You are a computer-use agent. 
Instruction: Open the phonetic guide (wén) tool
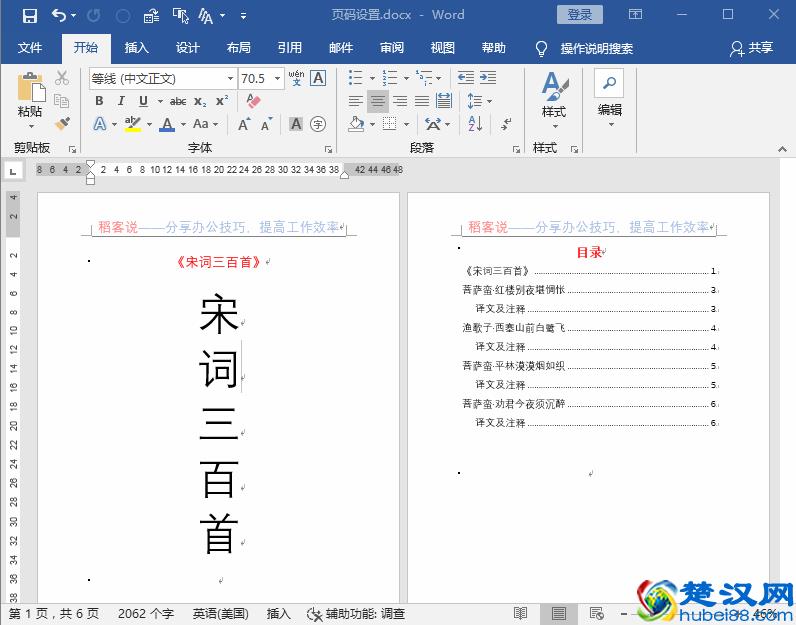coord(296,78)
